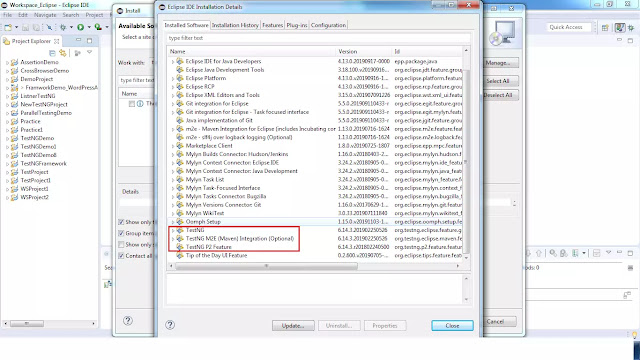
Task: Click the Eclipse Platform feature icon
Action: [180, 78]
